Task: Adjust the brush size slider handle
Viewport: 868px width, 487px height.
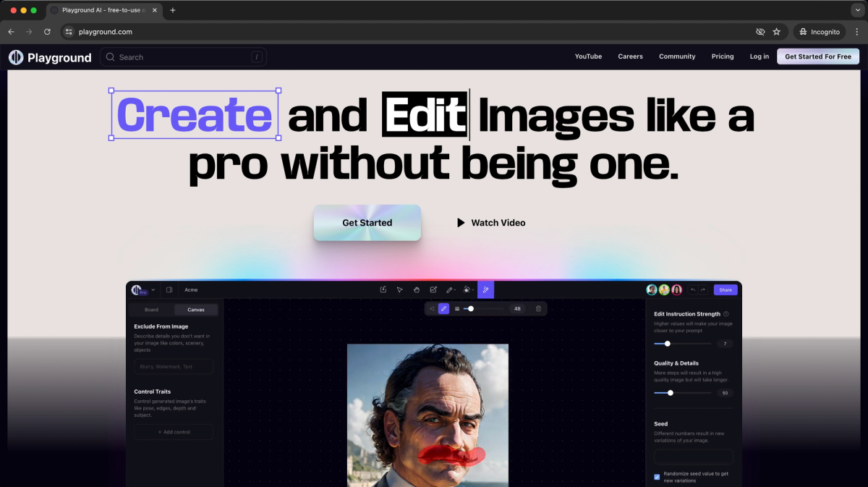Action: pyautogui.click(x=471, y=308)
